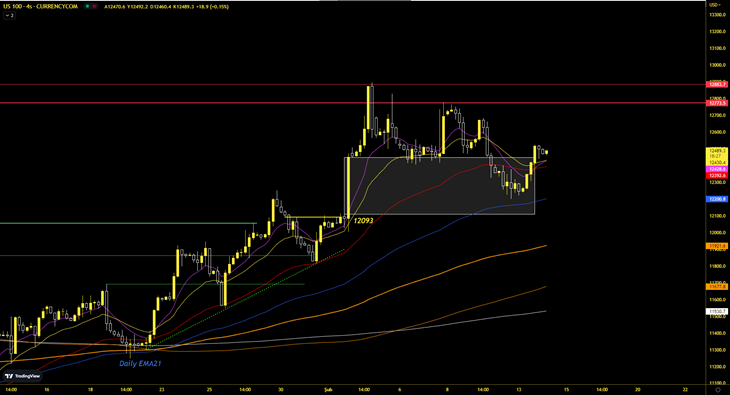730x395 pixels.
Task: Click the orange 11921.6 price label
Action: click(x=716, y=246)
